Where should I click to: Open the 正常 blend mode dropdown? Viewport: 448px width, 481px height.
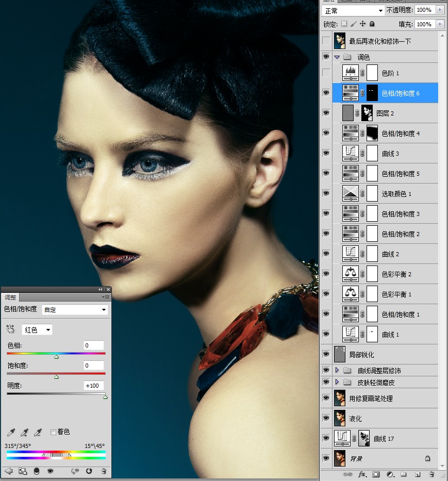[x=353, y=11]
